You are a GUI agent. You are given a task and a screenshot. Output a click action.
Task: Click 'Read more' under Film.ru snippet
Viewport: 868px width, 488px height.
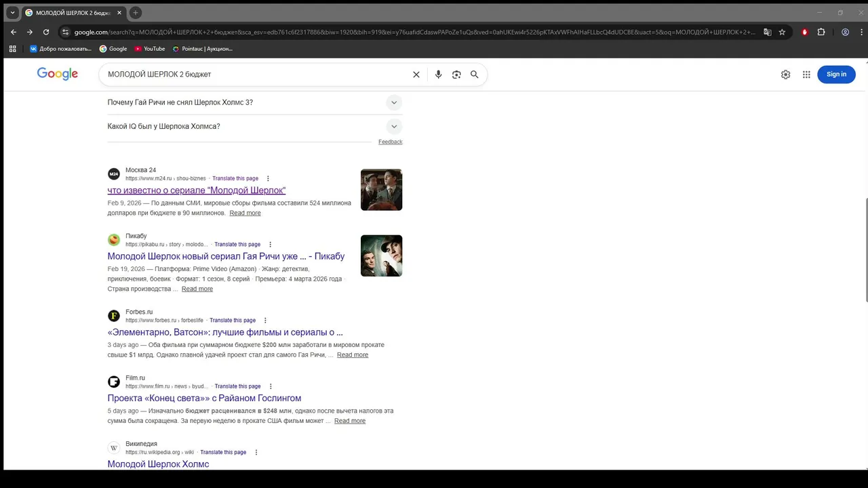coord(350,421)
